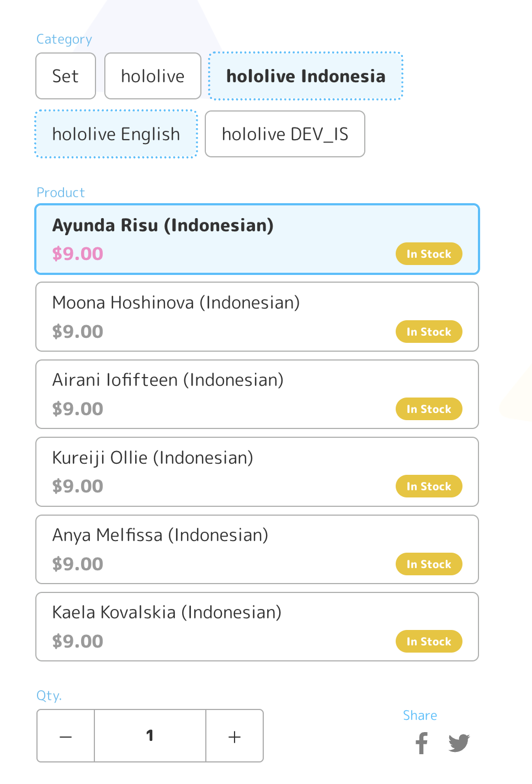Click In Stock badge on Ayunda Risu

pos(429,254)
